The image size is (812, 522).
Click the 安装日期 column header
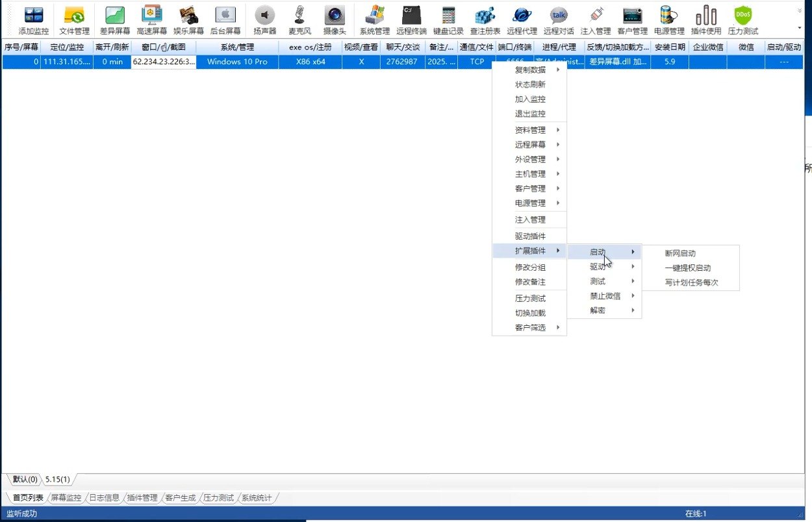point(670,47)
